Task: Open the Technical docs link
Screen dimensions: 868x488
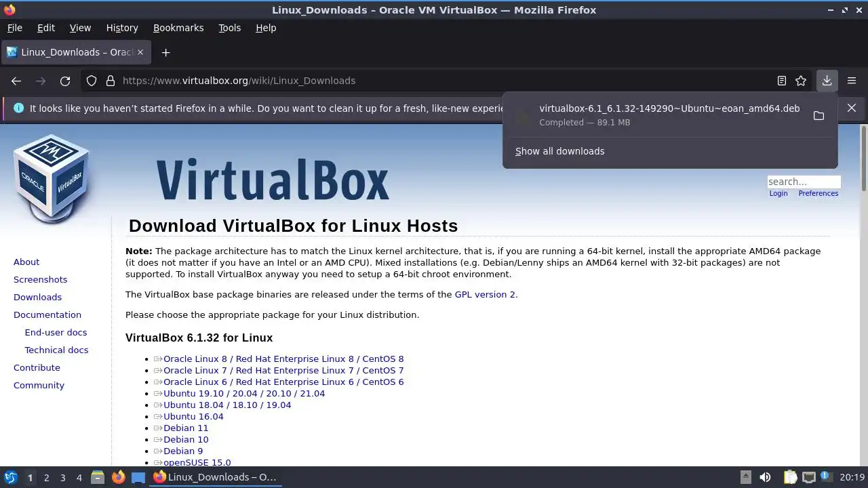Action: click(x=56, y=350)
